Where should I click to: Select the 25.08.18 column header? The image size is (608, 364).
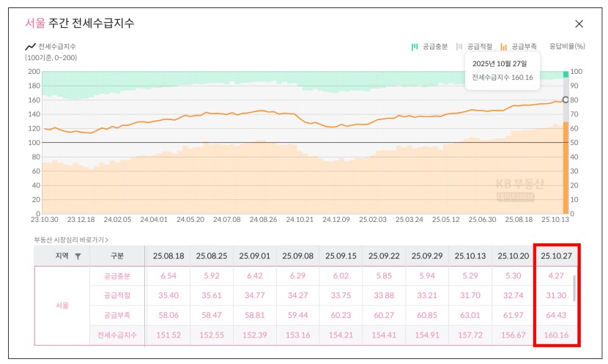point(168,256)
